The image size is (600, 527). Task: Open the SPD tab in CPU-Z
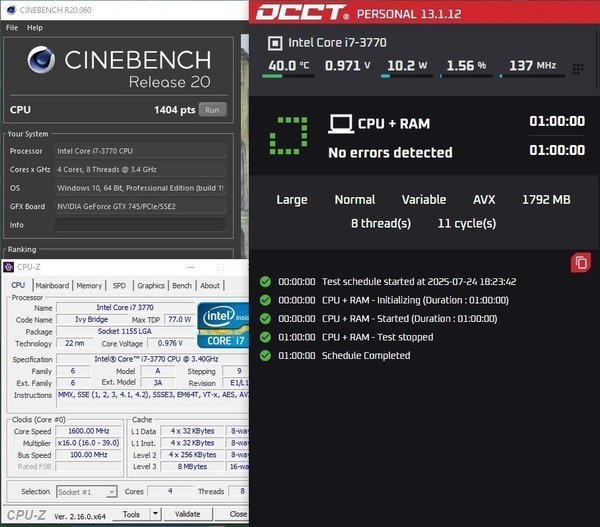tap(119, 286)
